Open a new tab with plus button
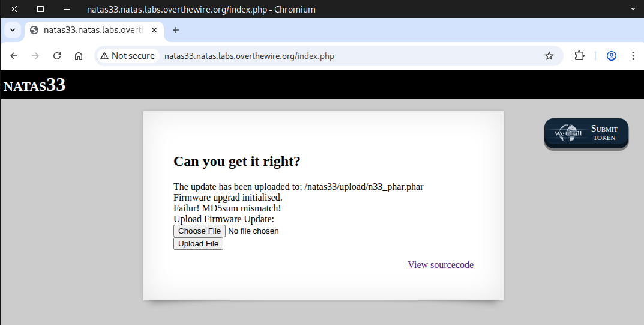The width and height of the screenshot is (644, 325). pos(176,30)
